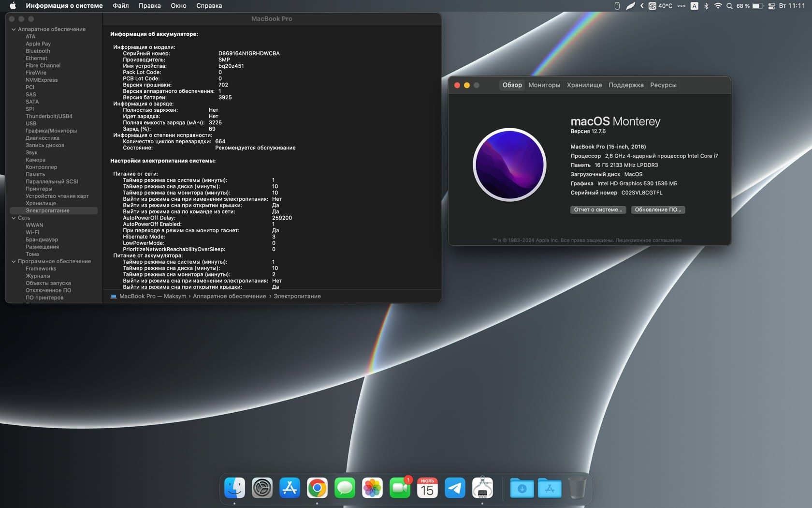Select Брандмауэр in the sidebar

tap(42, 239)
